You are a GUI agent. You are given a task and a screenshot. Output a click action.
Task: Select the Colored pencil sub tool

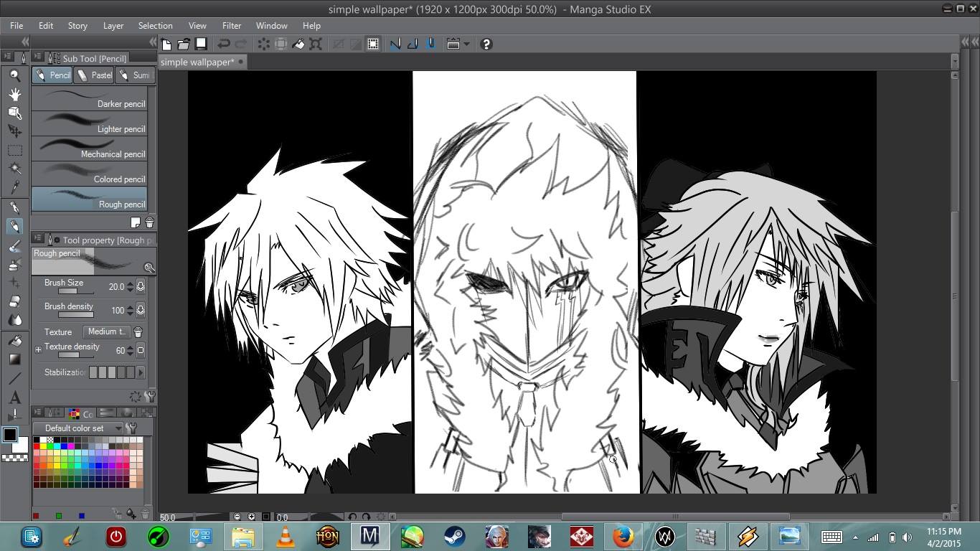click(90, 174)
